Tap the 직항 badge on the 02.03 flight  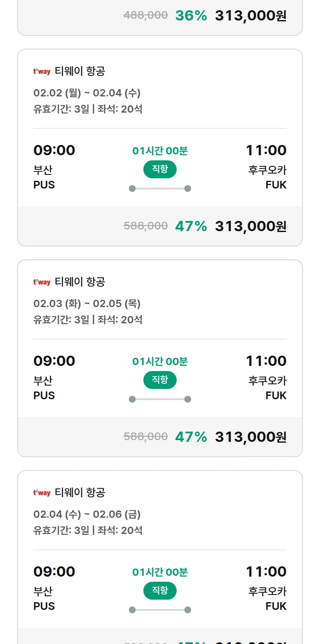click(160, 380)
